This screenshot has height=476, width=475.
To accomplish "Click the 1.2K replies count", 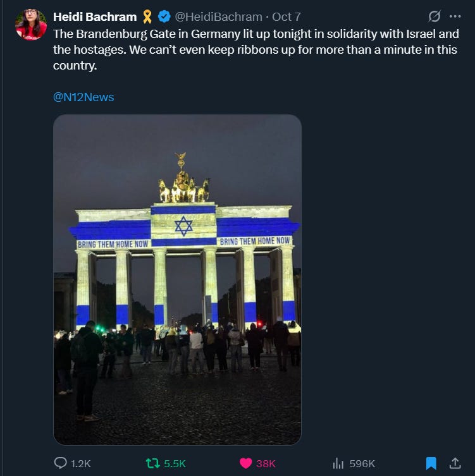I will pos(81,464).
